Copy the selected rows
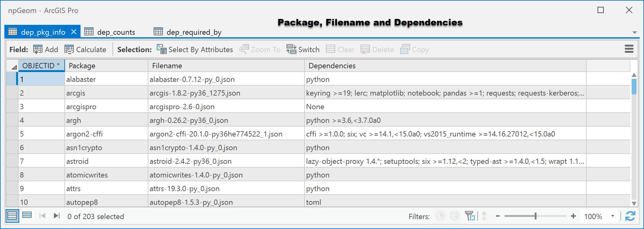 pos(414,49)
